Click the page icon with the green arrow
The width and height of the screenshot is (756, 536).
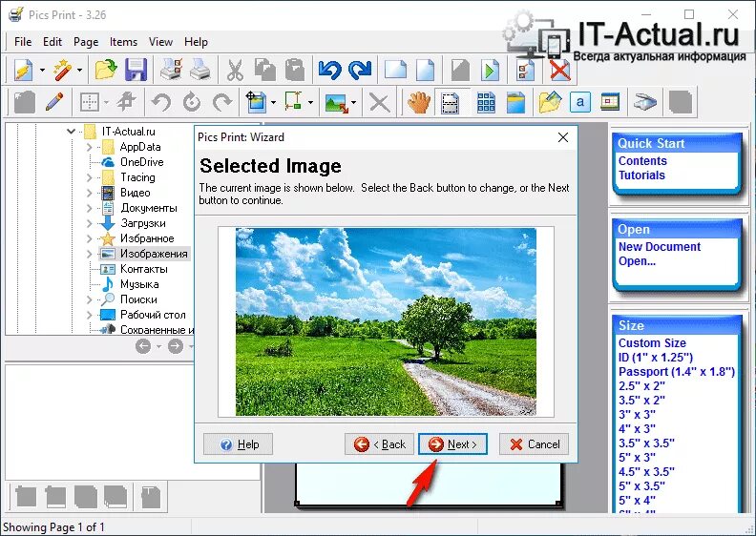[490, 71]
